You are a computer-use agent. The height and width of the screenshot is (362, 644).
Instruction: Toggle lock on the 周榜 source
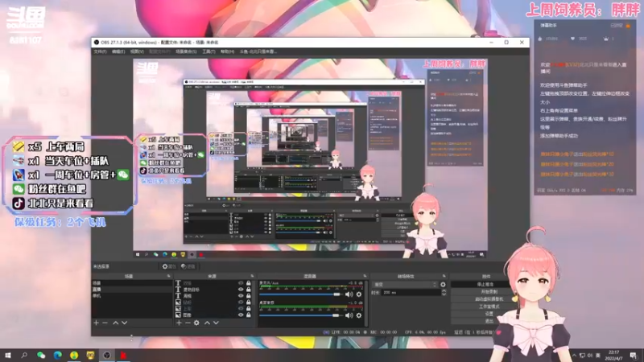pyautogui.click(x=249, y=296)
